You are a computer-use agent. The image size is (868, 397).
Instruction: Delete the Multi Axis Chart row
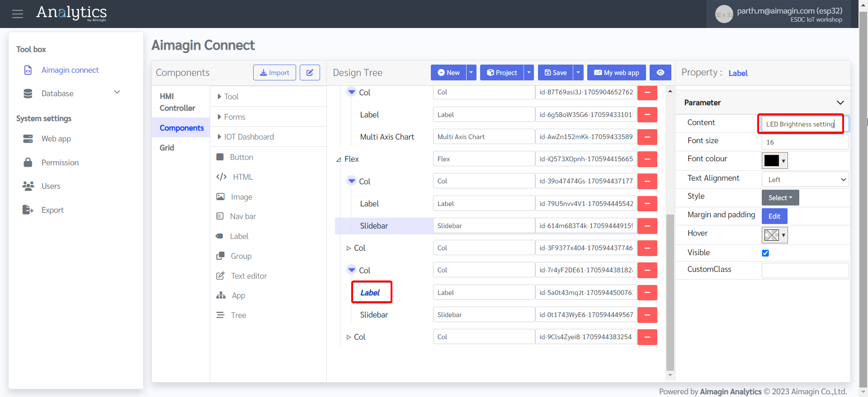[x=647, y=137]
